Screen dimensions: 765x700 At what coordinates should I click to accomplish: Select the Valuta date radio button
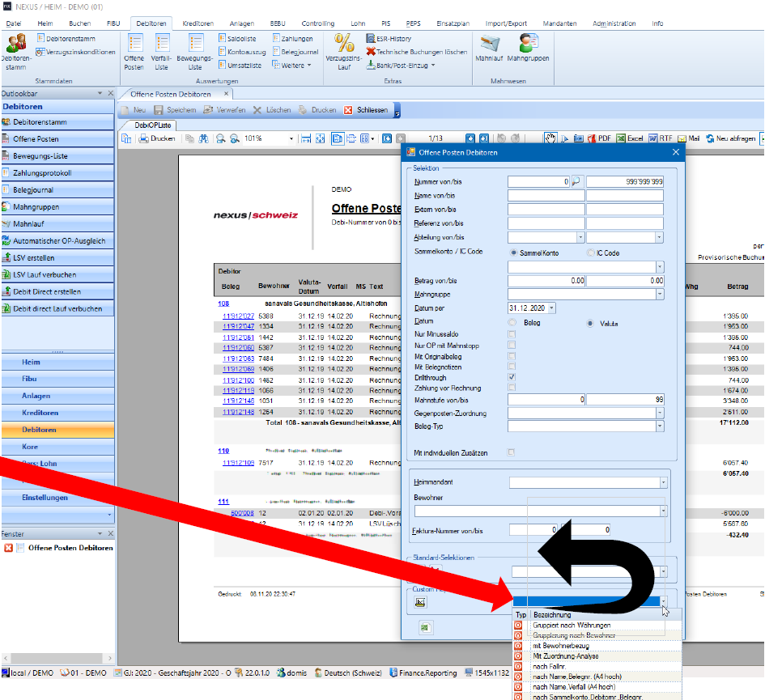590,323
